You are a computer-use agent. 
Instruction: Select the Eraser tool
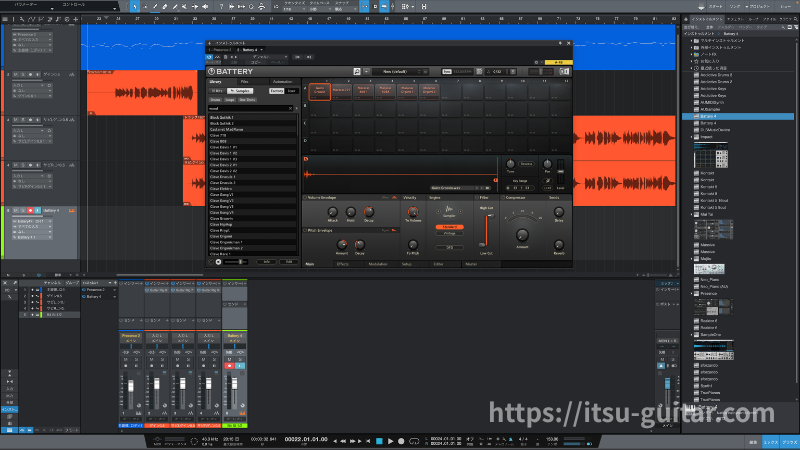165,7
